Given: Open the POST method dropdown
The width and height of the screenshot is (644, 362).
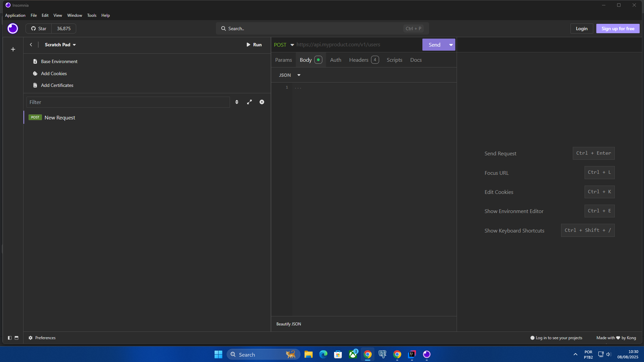Looking at the screenshot, I should tap(284, 45).
